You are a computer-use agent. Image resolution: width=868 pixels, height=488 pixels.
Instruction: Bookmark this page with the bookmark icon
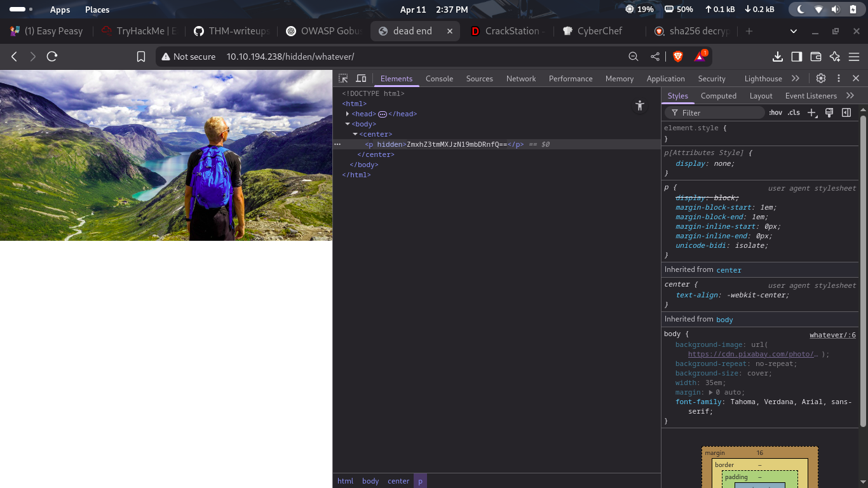pyautogui.click(x=141, y=57)
